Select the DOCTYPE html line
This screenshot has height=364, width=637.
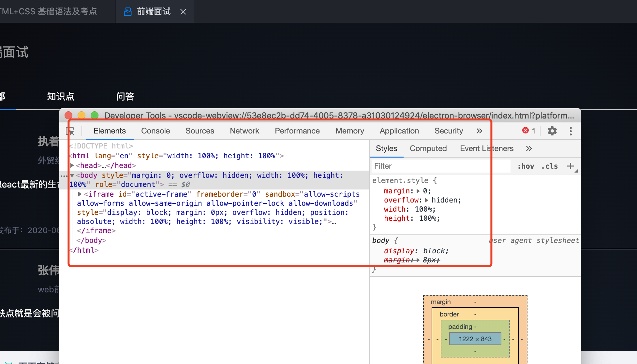click(x=101, y=146)
